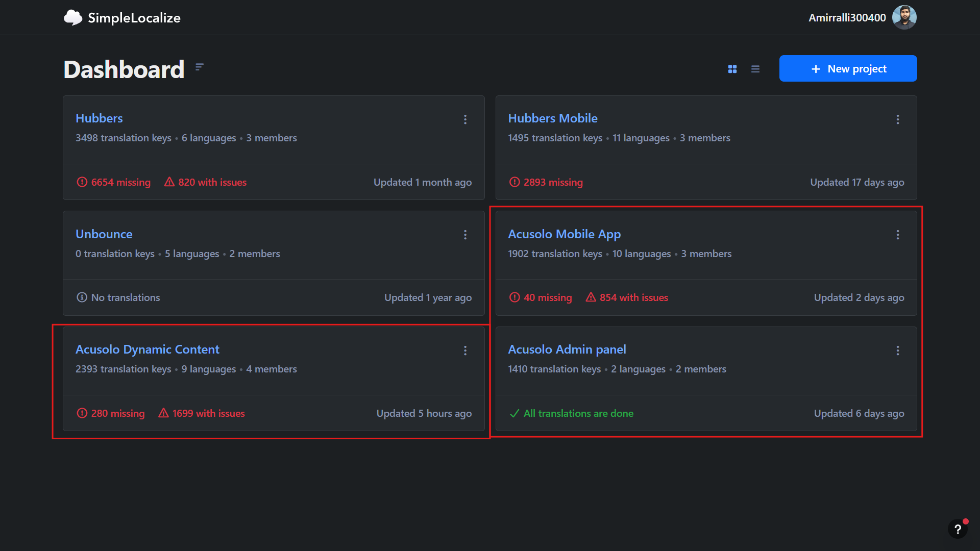Open the help question mark button

(958, 529)
